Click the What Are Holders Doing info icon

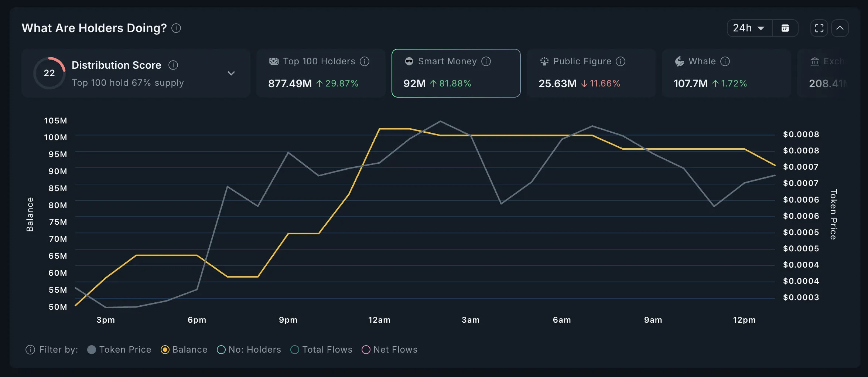[176, 28]
